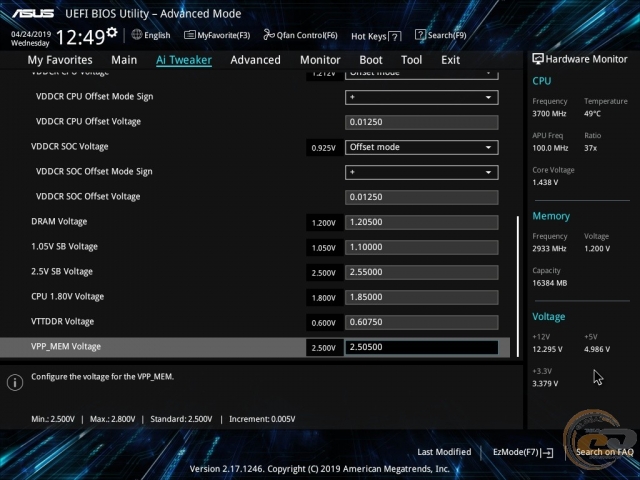Open the Tool tab

click(x=411, y=60)
